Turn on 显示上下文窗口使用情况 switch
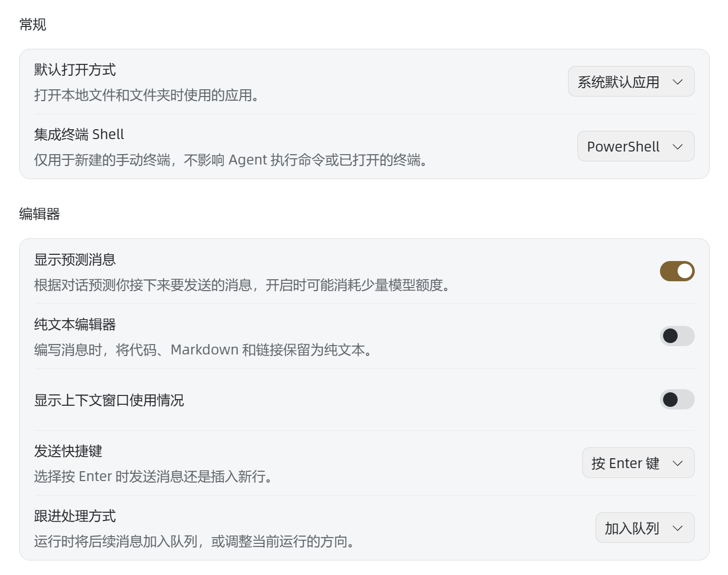 point(677,400)
